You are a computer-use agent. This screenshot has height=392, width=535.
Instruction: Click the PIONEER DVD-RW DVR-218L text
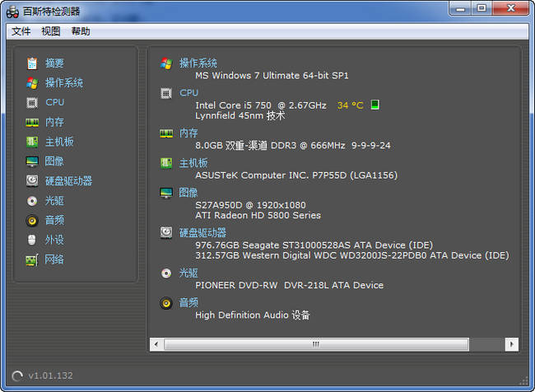[290, 286]
